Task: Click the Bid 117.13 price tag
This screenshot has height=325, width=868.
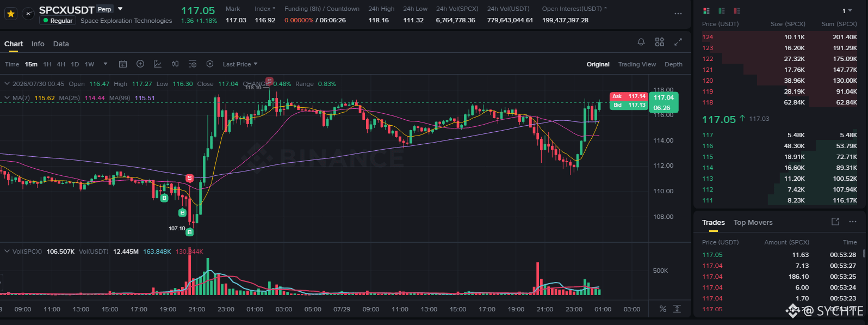Action: pos(629,105)
